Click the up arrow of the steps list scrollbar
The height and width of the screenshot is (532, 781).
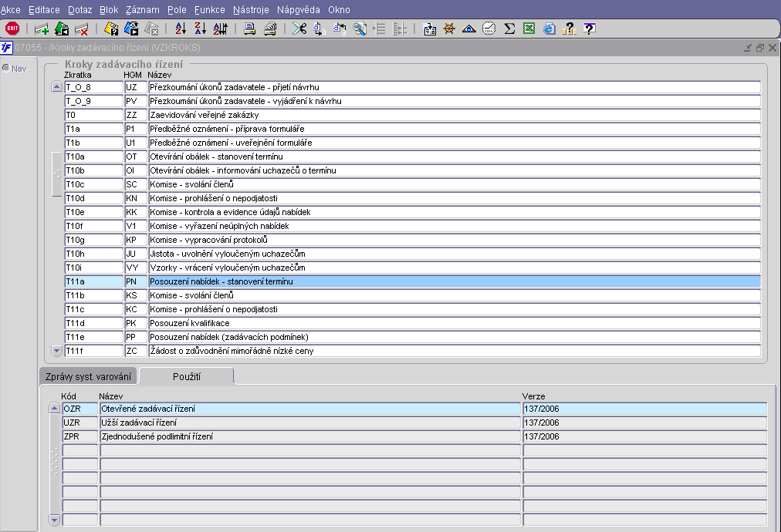(x=57, y=86)
